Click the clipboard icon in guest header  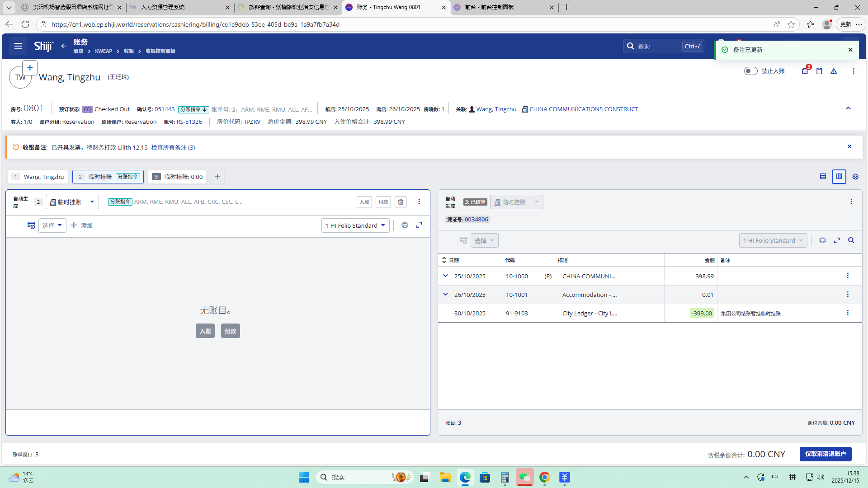(819, 71)
